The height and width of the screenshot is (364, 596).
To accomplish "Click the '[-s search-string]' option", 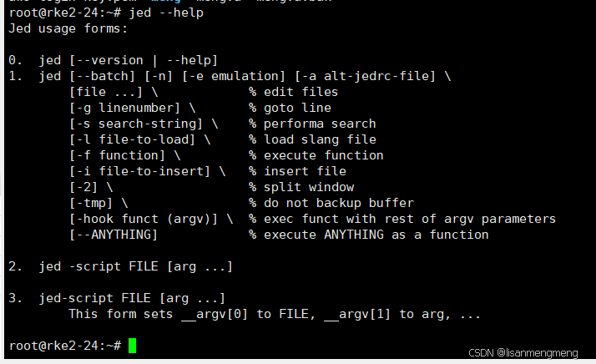I will [136, 124].
